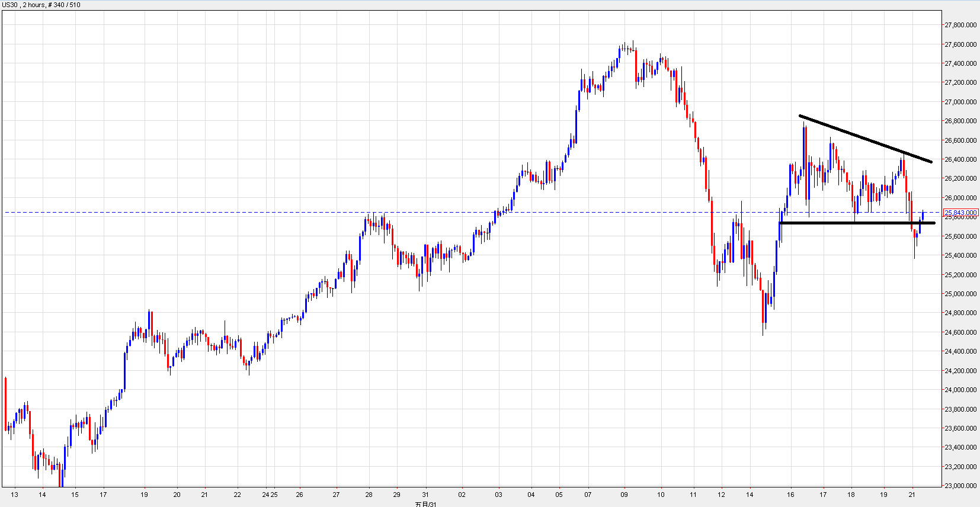
Task: Click the date label 03 on time axis
Action: pos(499,495)
